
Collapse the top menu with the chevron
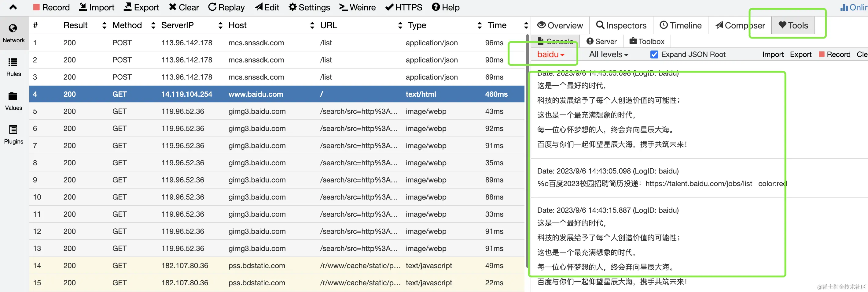click(x=13, y=7)
